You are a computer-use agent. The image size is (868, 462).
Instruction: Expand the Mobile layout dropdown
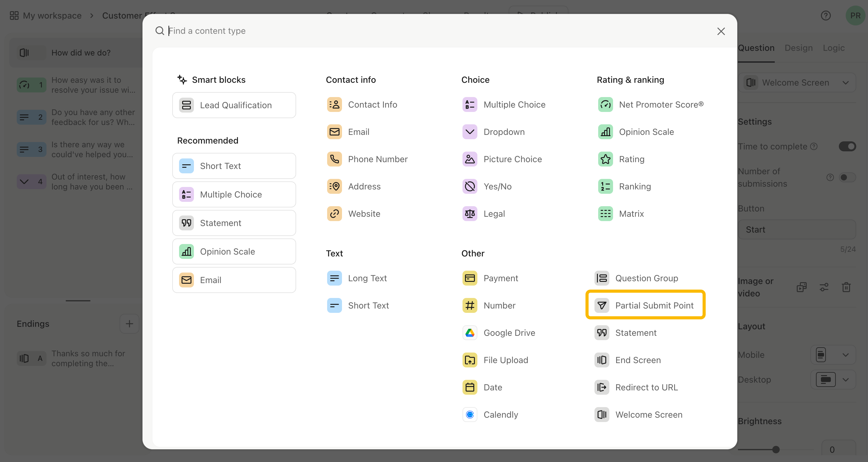(833, 355)
